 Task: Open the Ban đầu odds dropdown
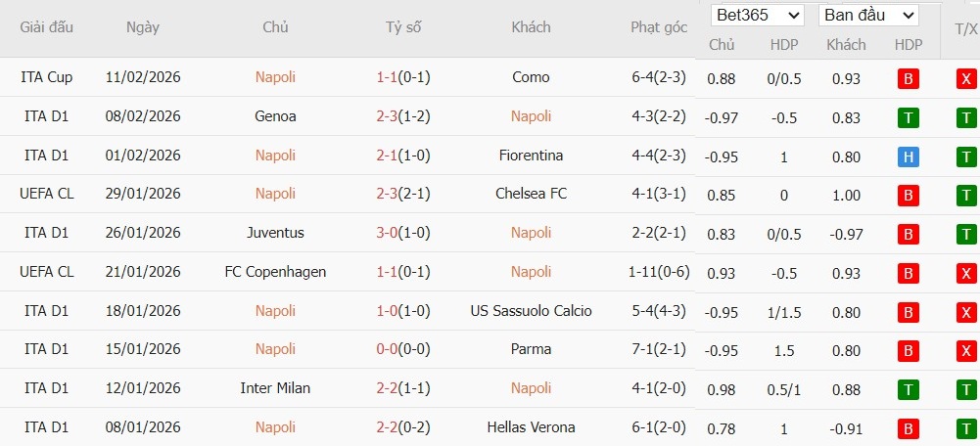[x=867, y=16]
